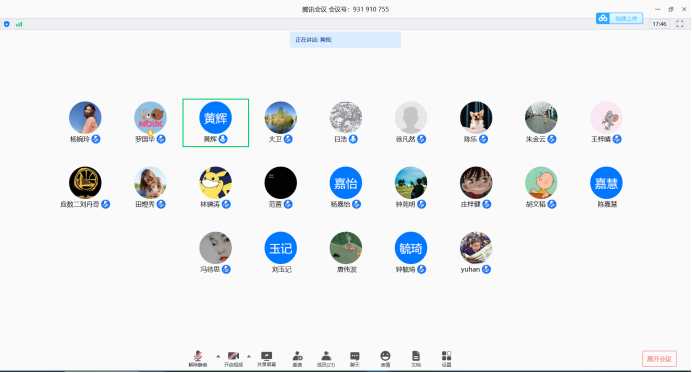Click the red leave meeting button
Image resolution: width=692 pixels, height=373 pixels.
[x=659, y=359]
